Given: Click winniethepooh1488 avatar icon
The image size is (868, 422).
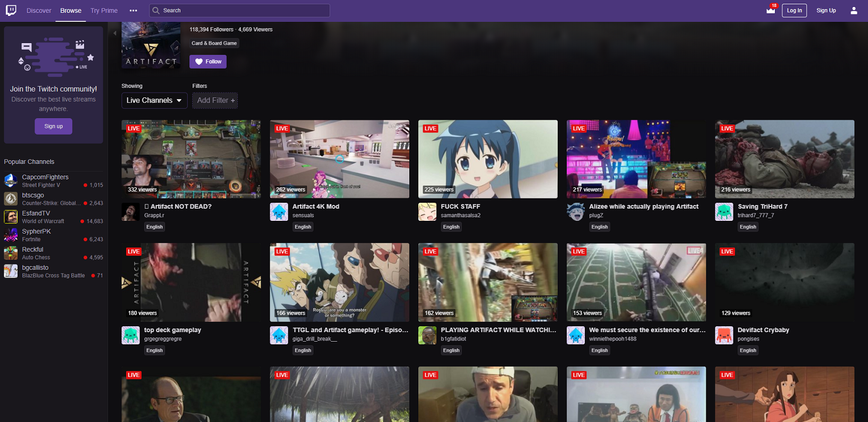Looking at the screenshot, I should pos(576,335).
